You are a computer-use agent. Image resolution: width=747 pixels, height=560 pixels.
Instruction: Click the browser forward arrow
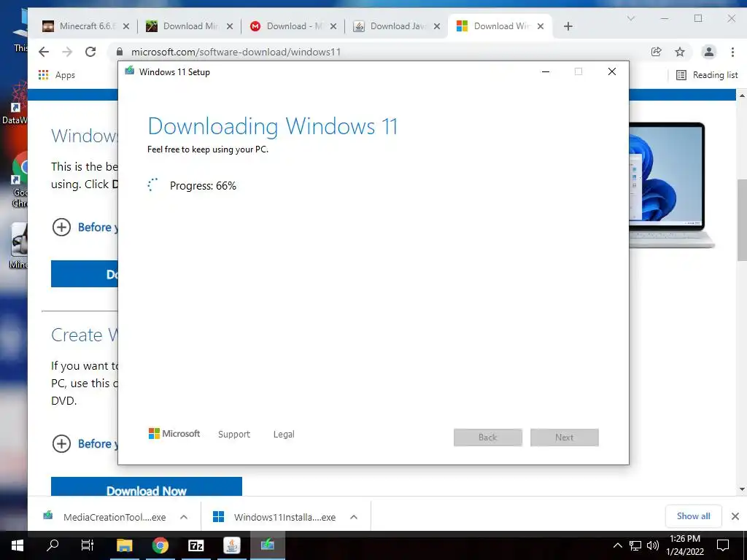point(67,52)
